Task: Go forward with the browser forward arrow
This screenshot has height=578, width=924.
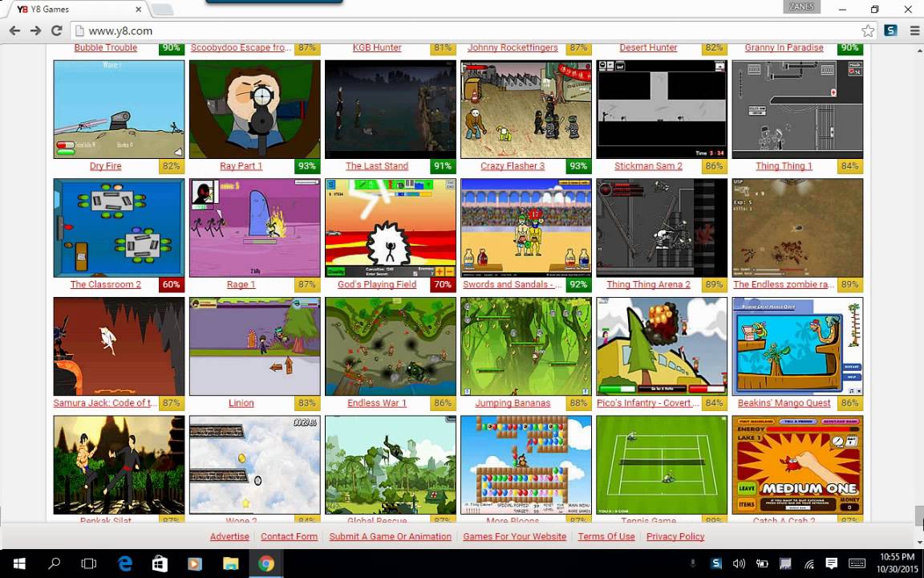Action: tap(36, 31)
